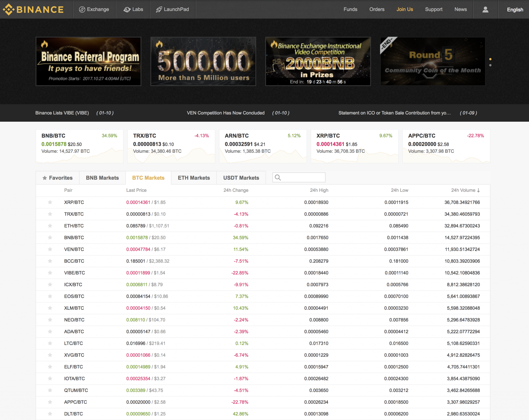Open VEN Competition Has Now Concluded announcement
This screenshot has width=529, height=420.
[225, 113]
